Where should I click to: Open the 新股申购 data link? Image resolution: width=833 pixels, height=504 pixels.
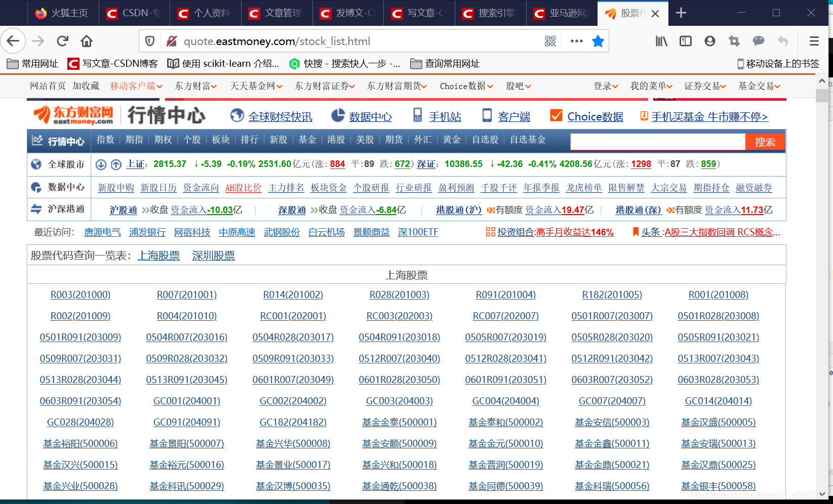coord(116,188)
